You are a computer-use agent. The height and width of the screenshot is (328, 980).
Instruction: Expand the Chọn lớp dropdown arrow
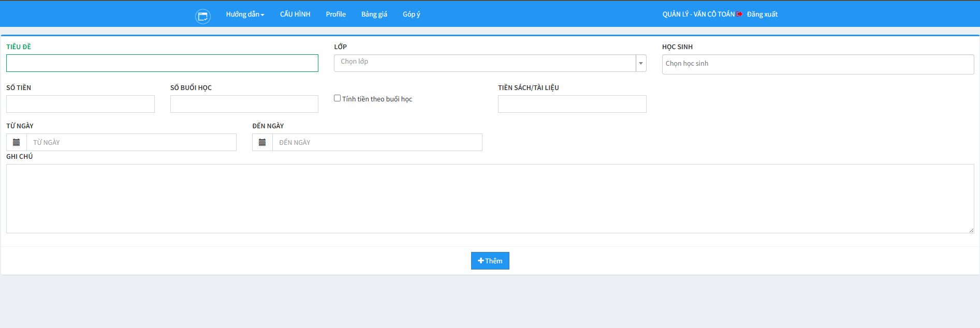641,63
